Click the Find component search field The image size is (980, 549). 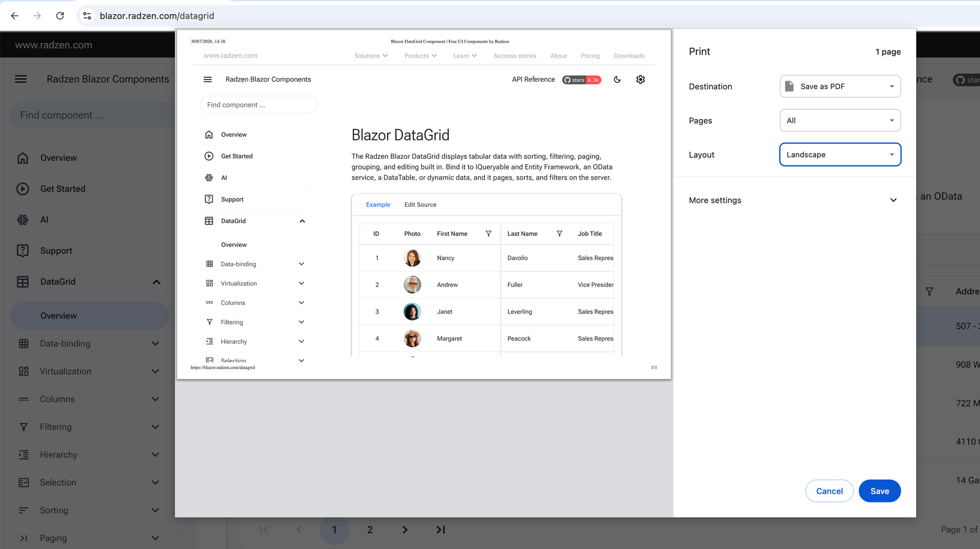tap(92, 115)
